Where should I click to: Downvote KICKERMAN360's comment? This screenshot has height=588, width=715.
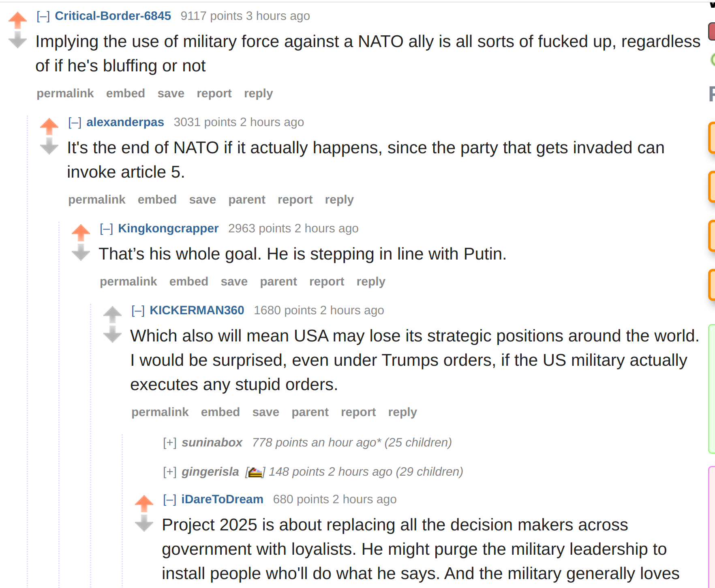[112, 334]
